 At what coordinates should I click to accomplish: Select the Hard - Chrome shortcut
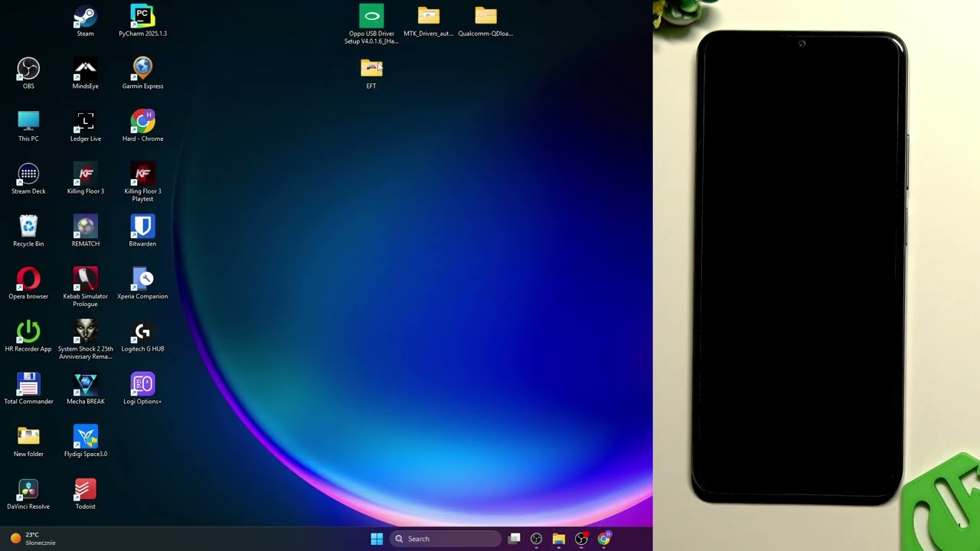[x=142, y=127]
